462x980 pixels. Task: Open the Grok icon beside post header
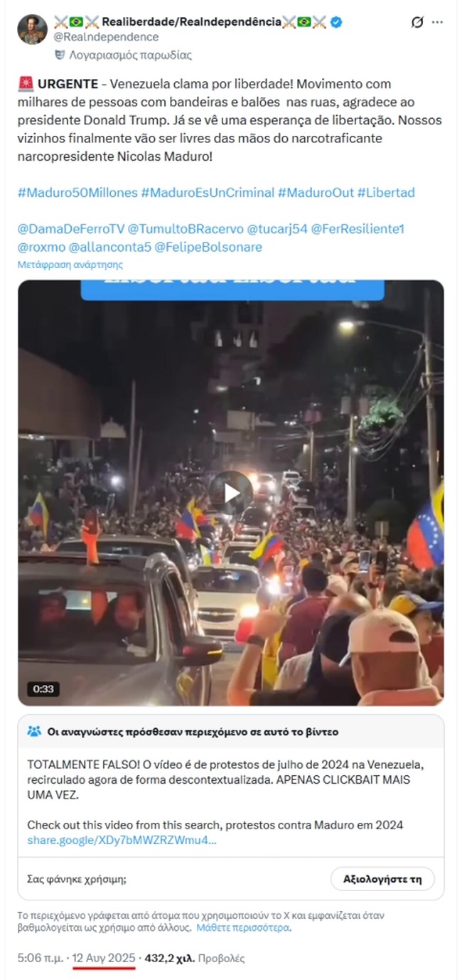pyautogui.click(x=417, y=22)
